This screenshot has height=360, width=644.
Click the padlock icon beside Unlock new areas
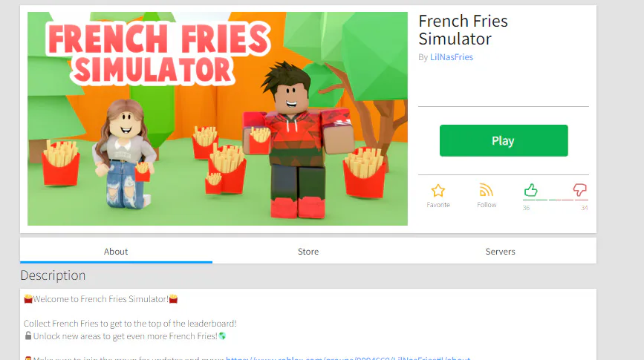[x=28, y=336]
